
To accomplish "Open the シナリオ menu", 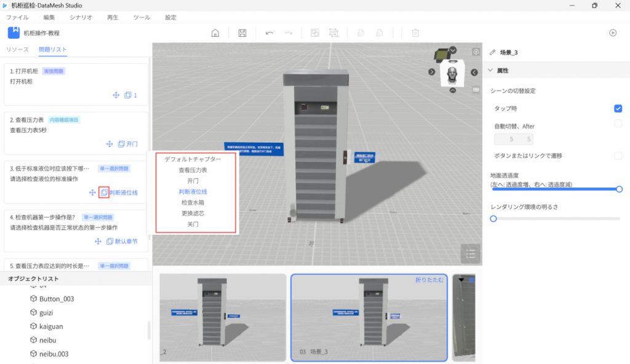I will point(81,18).
